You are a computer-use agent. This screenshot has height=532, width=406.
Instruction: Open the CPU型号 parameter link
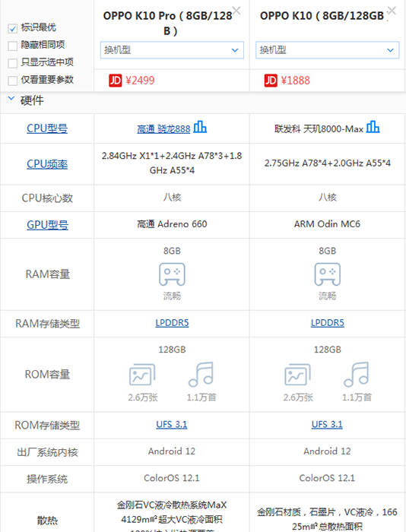coord(47,128)
